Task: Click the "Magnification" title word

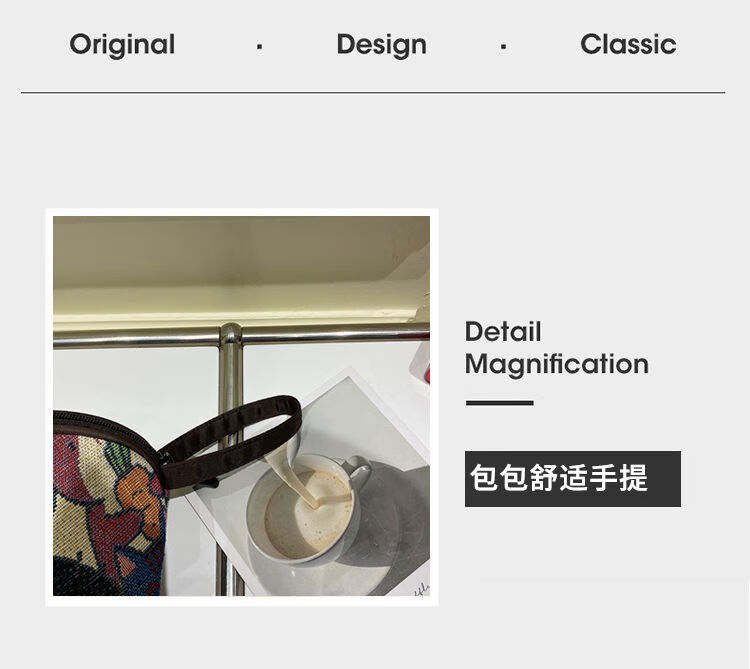Action: coord(557,364)
